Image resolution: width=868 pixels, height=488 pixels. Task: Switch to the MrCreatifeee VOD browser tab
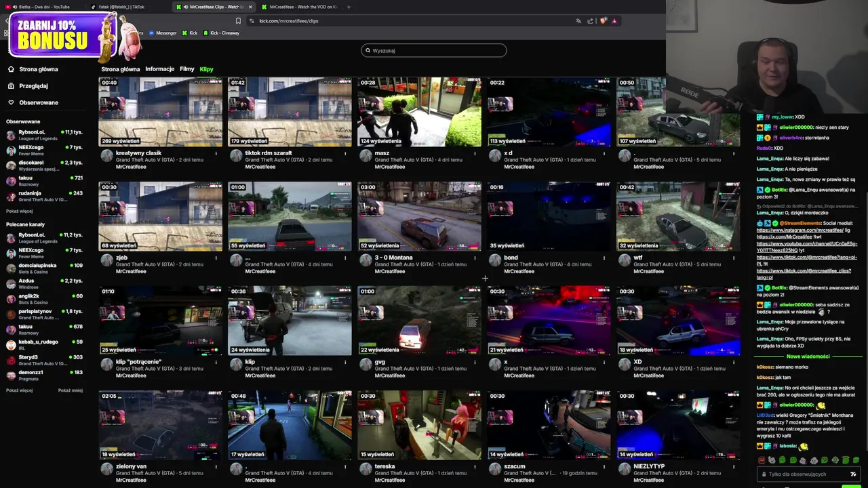click(298, 7)
